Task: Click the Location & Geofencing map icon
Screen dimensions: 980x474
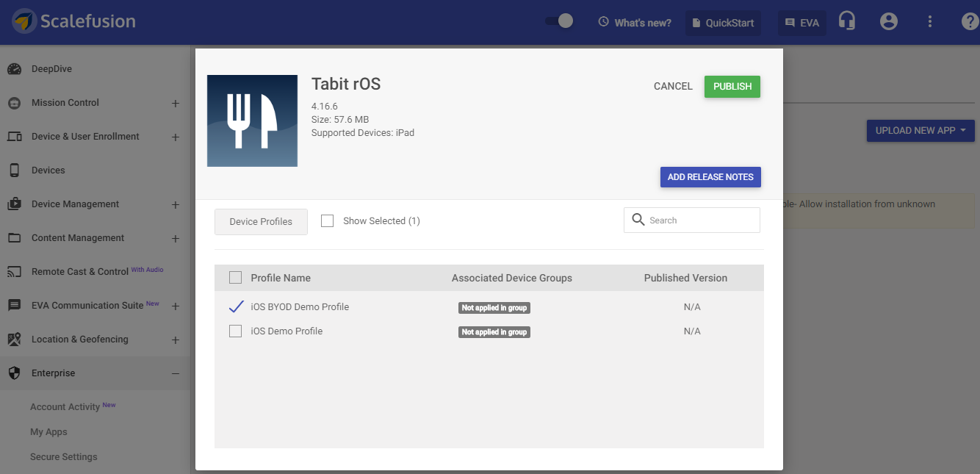Action: (15, 340)
